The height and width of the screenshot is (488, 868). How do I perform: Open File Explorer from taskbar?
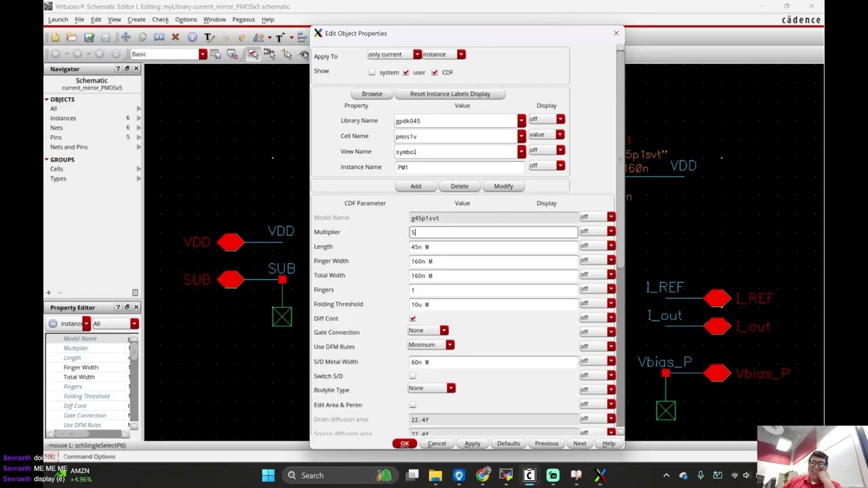coord(435,475)
